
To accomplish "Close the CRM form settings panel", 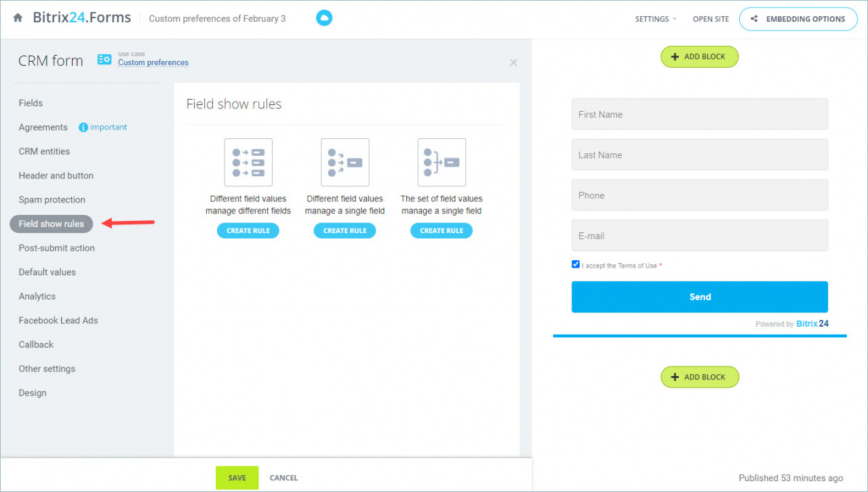I will pyautogui.click(x=513, y=62).
